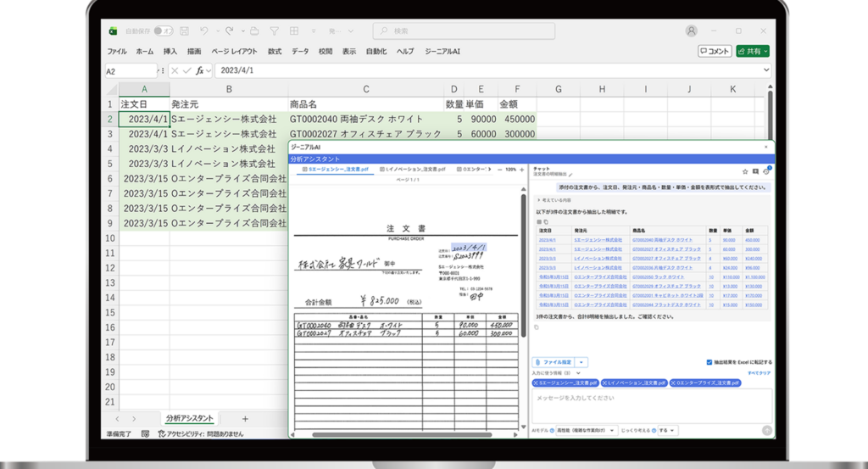868x469 pixels.
Task: Remove the Oエンタープライズ_注文書.pdf chip
Action: [x=673, y=383]
